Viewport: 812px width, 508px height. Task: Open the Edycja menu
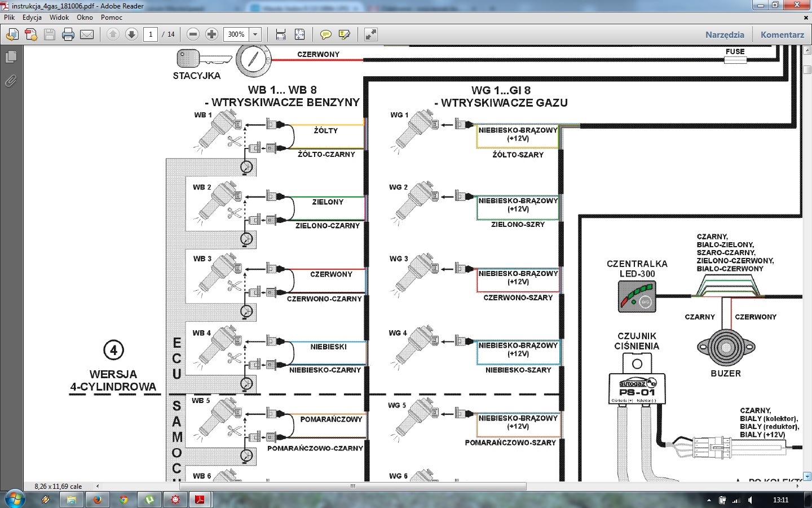[x=32, y=17]
